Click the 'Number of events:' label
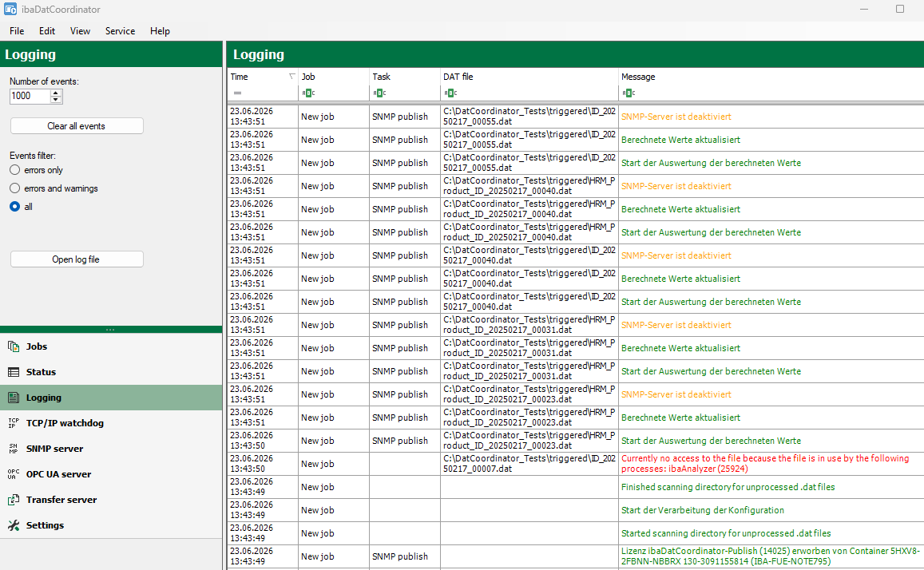This screenshot has width=924, height=570. 44,81
